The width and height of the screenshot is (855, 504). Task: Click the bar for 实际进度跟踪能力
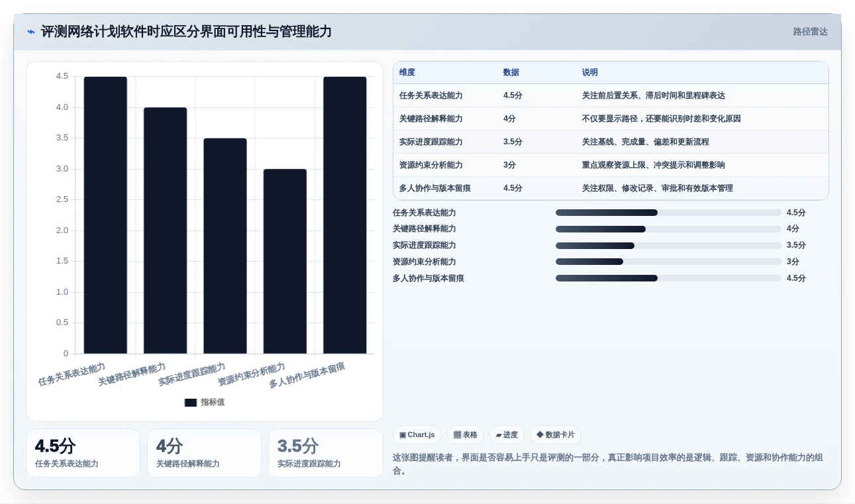[225, 246]
